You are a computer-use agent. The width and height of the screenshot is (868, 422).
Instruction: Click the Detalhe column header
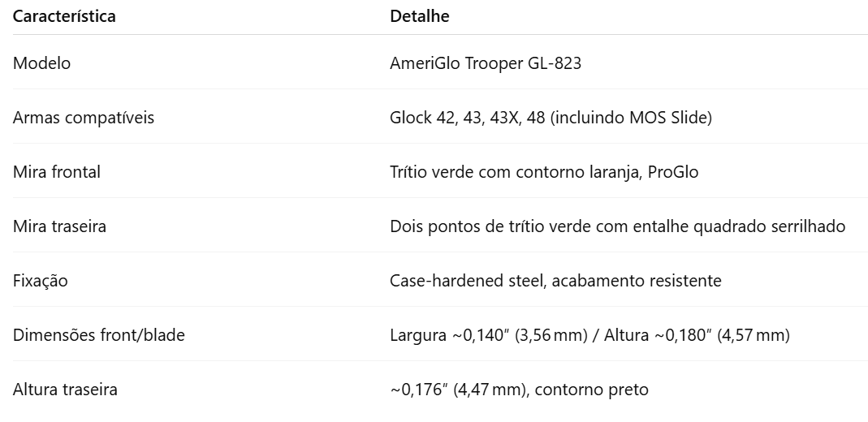419,16
